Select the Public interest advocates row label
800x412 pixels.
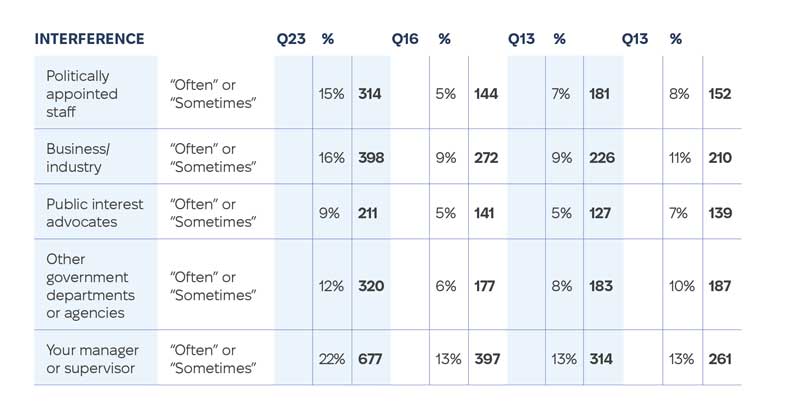95,213
